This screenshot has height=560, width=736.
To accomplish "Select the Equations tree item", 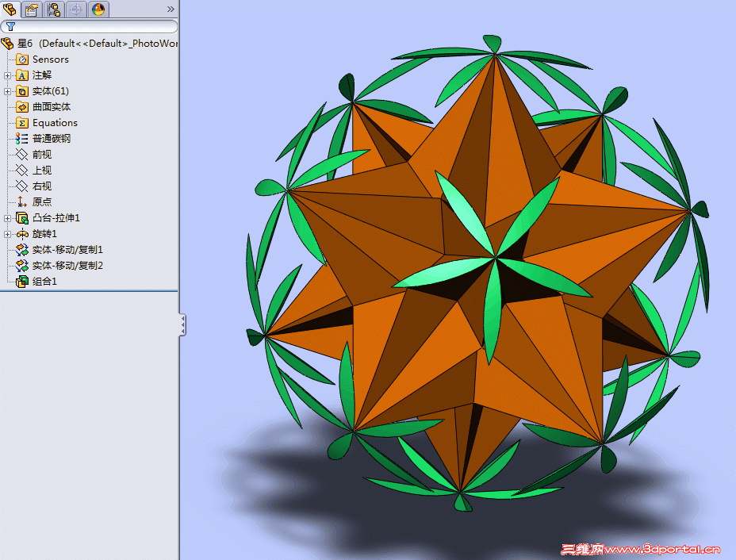I will pos(55,123).
